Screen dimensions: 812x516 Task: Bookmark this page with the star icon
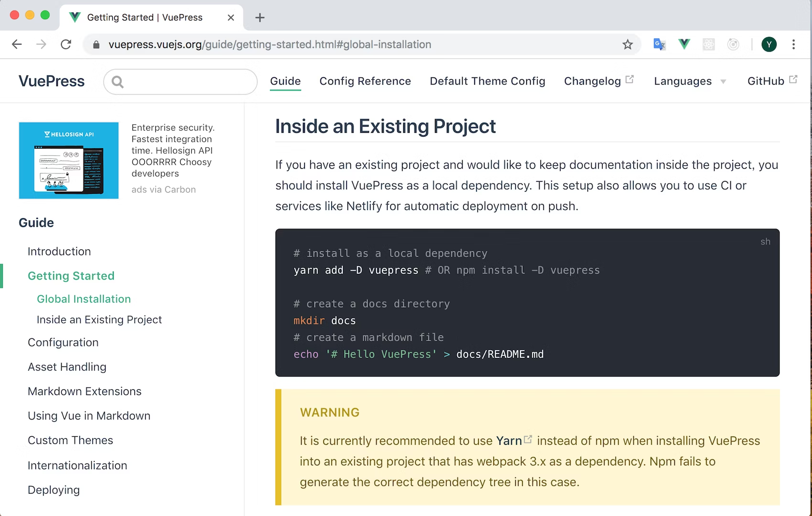pyautogui.click(x=628, y=44)
